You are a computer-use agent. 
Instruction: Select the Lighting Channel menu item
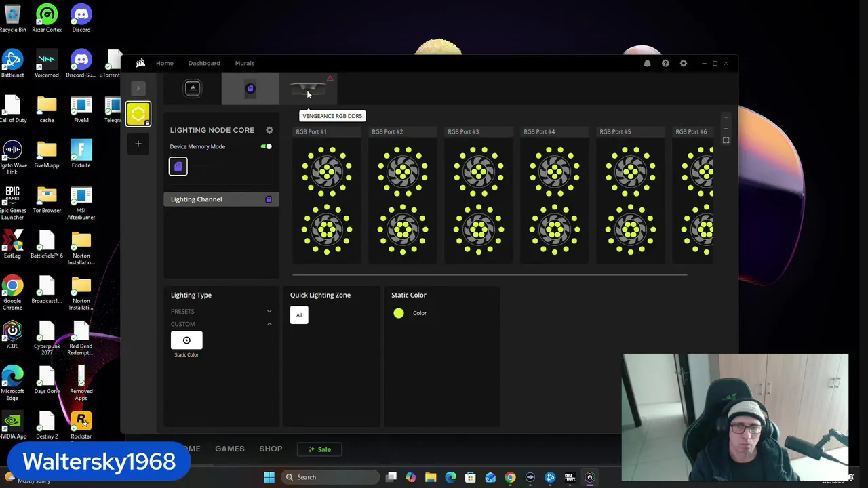(221, 199)
